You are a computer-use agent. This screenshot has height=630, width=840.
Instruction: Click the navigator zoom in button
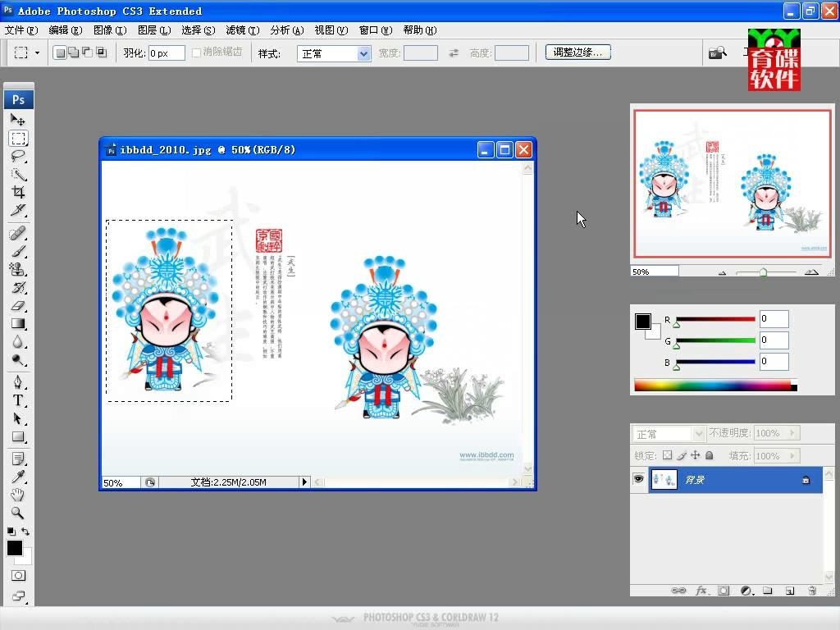point(811,272)
